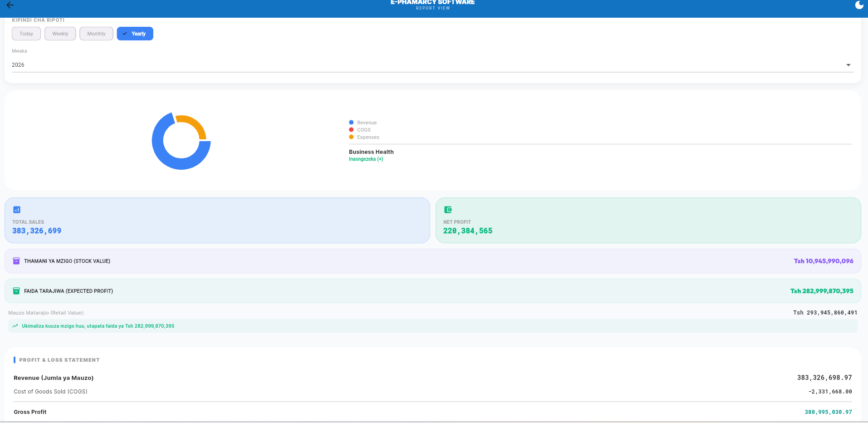Open the Total Sales card
The width and height of the screenshot is (868, 423).
pos(217,220)
